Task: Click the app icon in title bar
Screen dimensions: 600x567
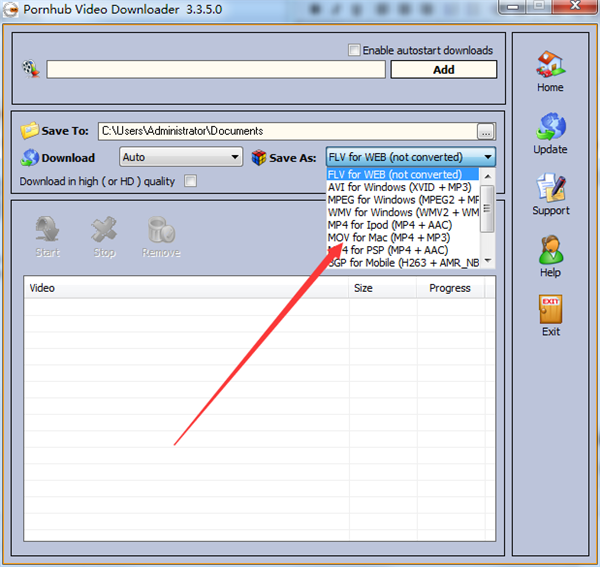Action: [11, 10]
